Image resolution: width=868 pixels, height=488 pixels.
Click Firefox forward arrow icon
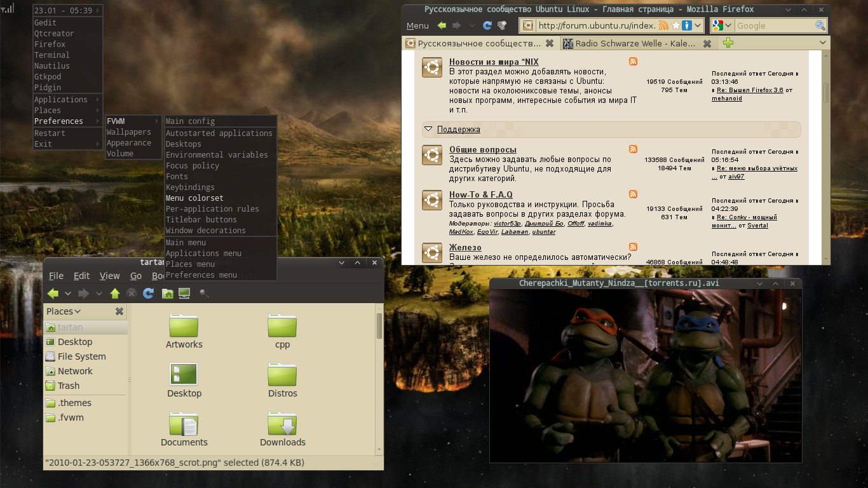click(x=456, y=25)
